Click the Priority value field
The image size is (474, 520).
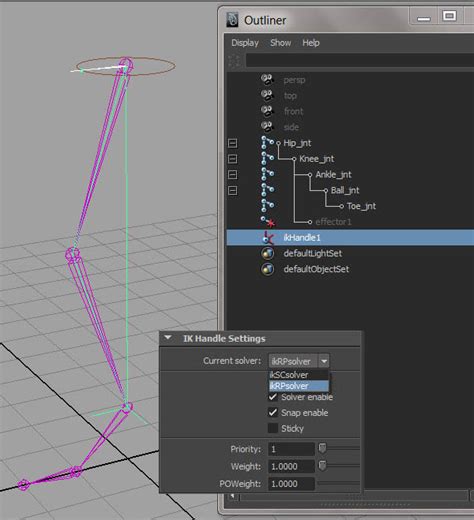(x=291, y=449)
